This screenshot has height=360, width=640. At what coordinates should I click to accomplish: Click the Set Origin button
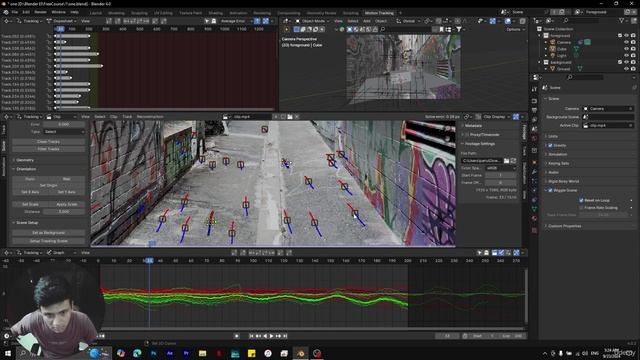[48, 185]
